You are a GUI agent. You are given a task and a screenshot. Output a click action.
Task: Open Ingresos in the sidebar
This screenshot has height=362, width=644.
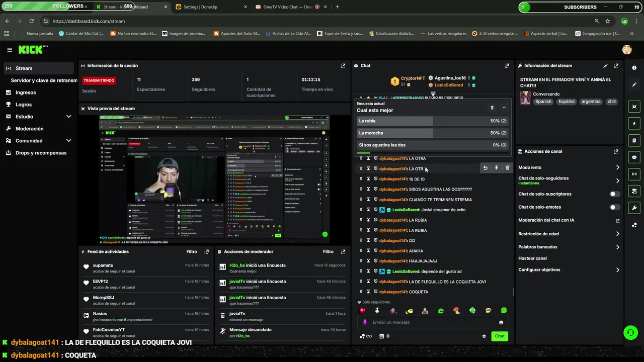point(39,93)
